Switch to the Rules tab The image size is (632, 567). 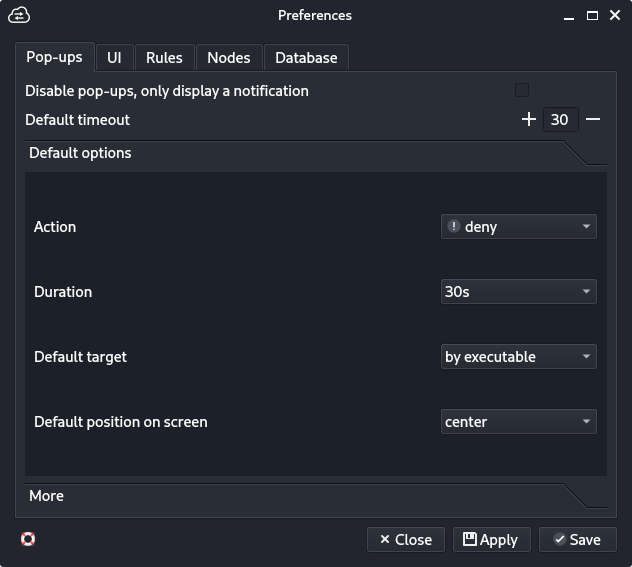point(164,58)
